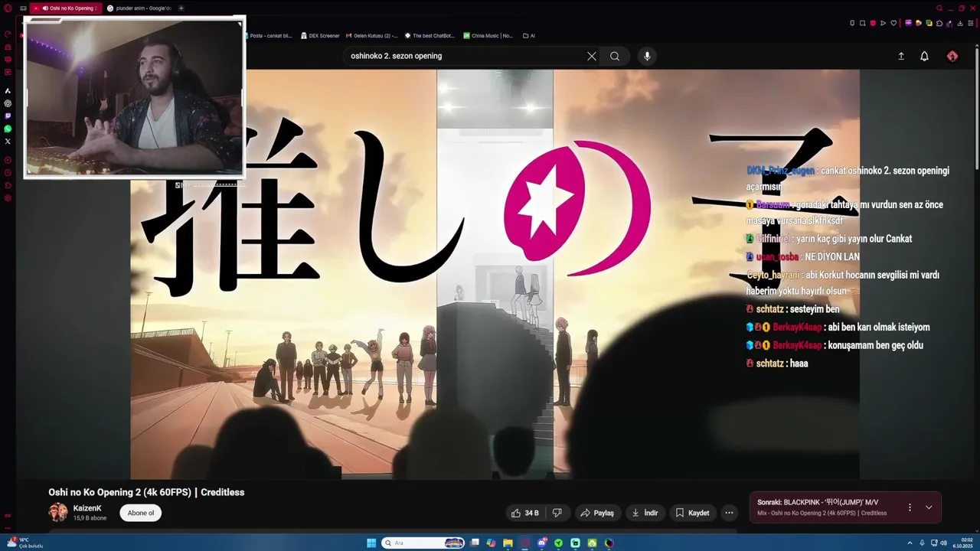Click the Sonraki BLACKPINK next video title
Screen dimensions: 980x551
click(x=818, y=503)
